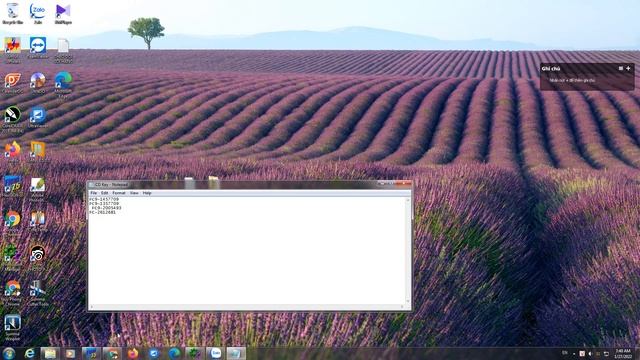Click the last line of text in Notepad
This screenshot has height=360, width=640.
coord(102,212)
